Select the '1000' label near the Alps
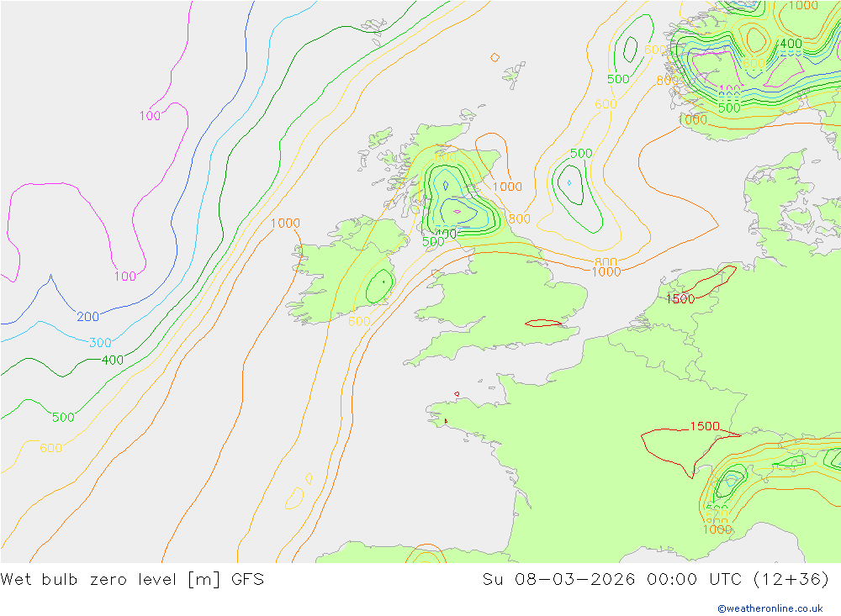This screenshot has height=616, width=841. click(717, 529)
